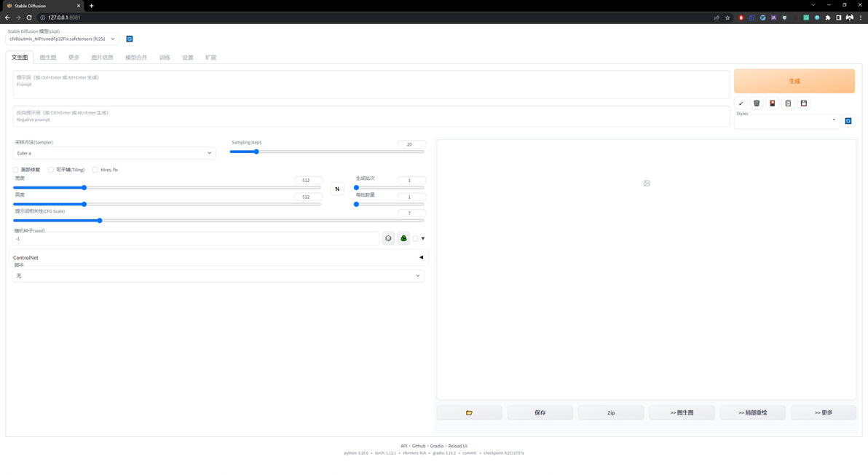Screen dimensions: 868x475
Task: Click the seed input field
Action: pyautogui.click(x=195, y=239)
